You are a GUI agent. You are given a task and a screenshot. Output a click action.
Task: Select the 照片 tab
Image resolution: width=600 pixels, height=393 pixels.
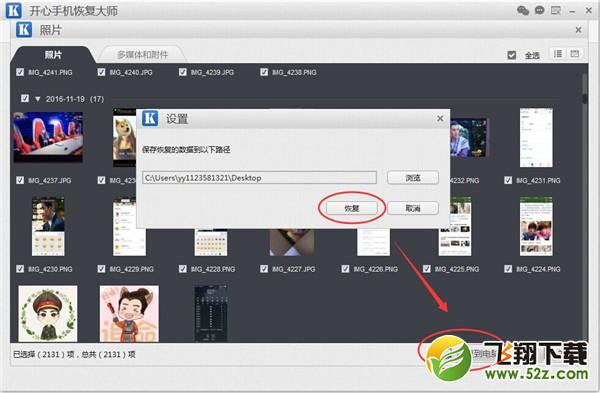53,55
